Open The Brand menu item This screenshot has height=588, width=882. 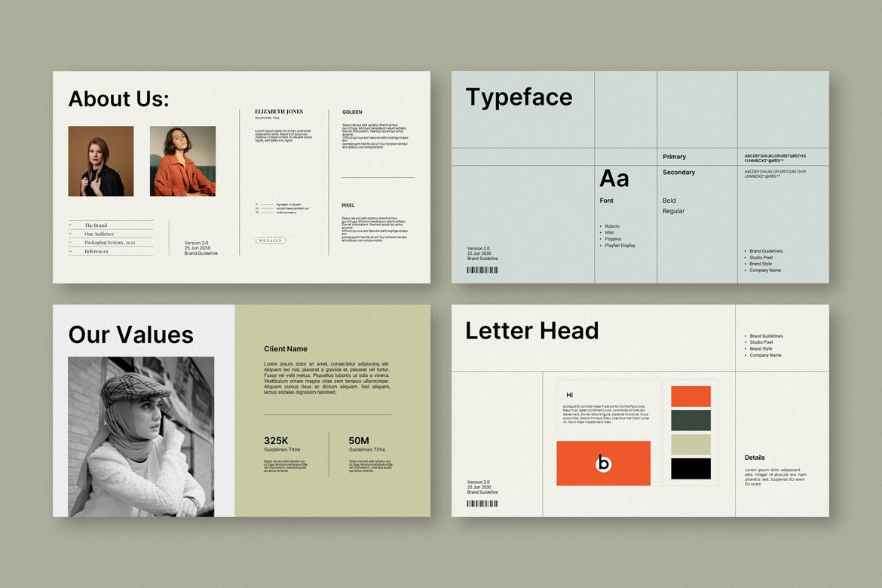[96, 225]
